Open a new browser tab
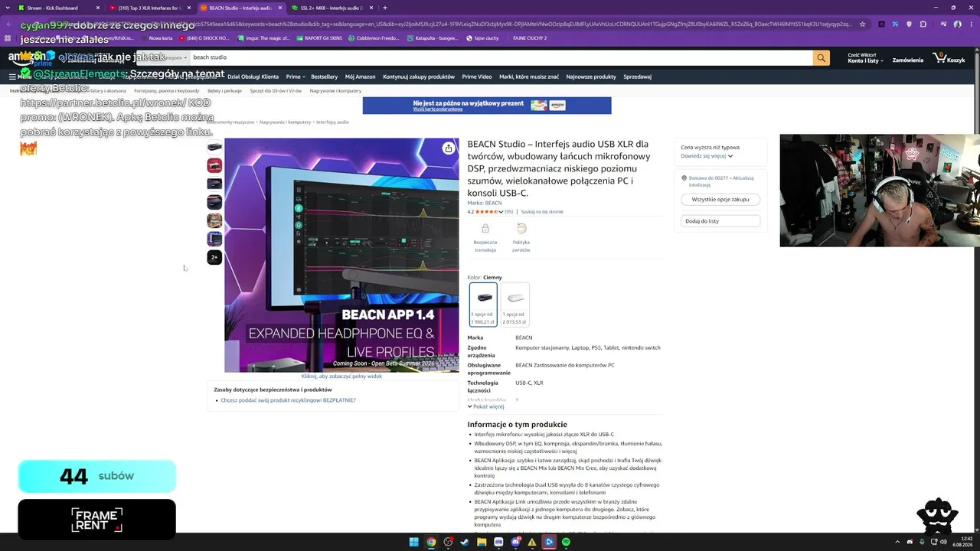The image size is (980, 551). [384, 8]
